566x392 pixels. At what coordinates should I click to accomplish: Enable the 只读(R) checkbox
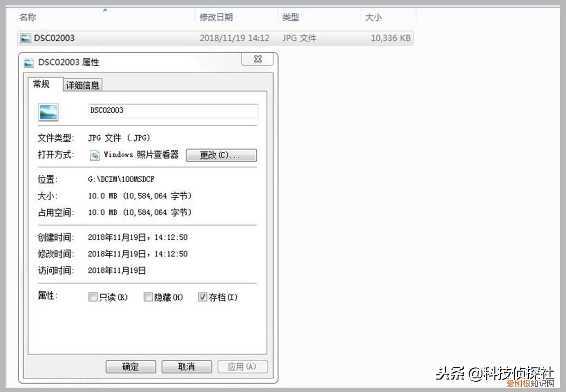click(x=92, y=297)
